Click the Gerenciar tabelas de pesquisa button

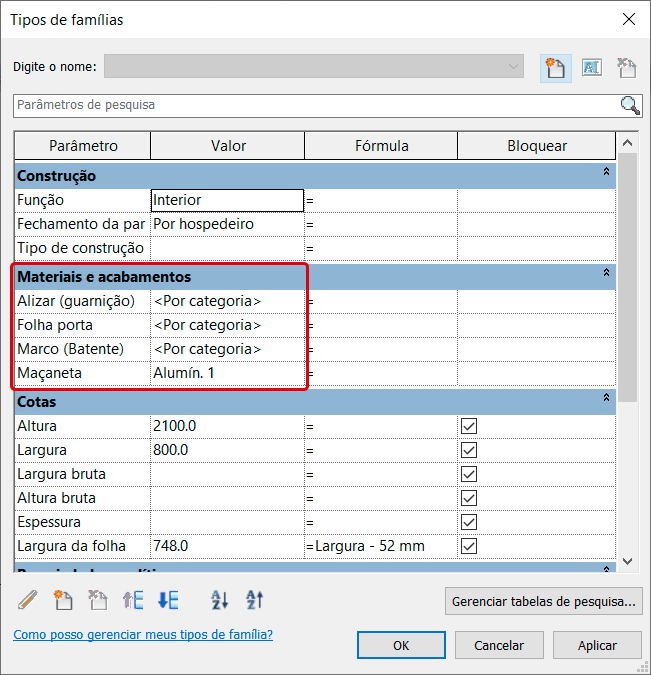pos(543,601)
